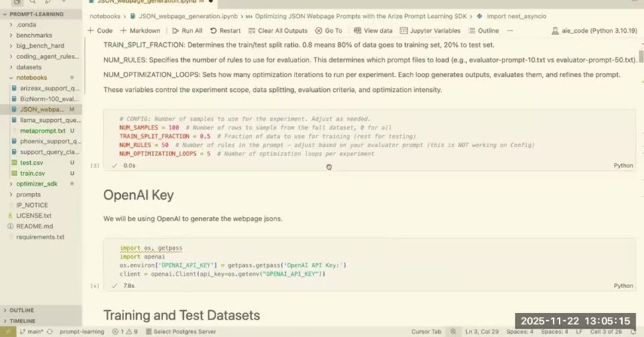Expand the OUTLINE section in the sidebar

[21, 310]
